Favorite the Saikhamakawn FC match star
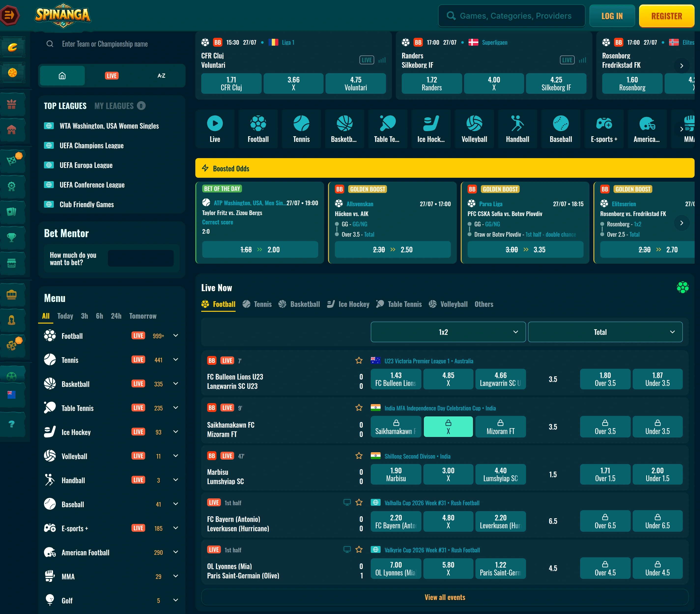Image resolution: width=700 pixels, height=614 pixels. pyautogui.click(x=358, y=408)
